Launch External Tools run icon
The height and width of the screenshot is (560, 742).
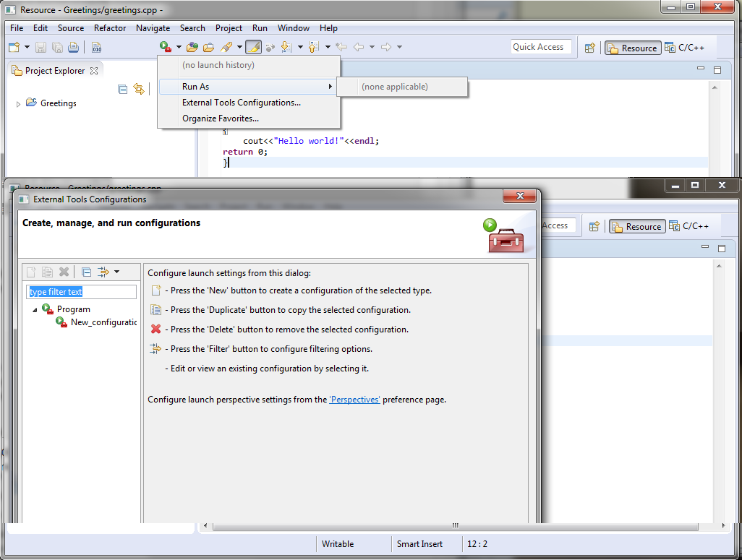pos(165,47)
